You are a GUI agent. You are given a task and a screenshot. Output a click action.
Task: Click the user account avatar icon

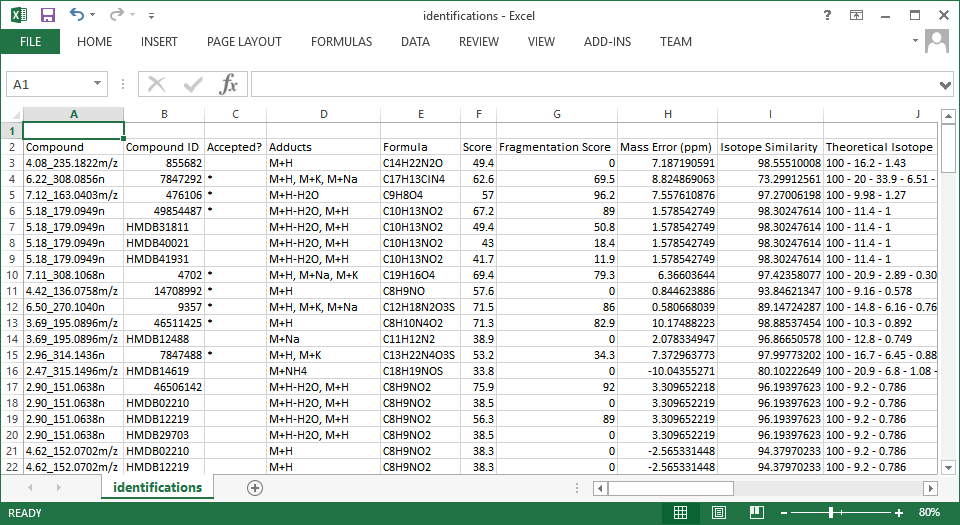[937, 42]
